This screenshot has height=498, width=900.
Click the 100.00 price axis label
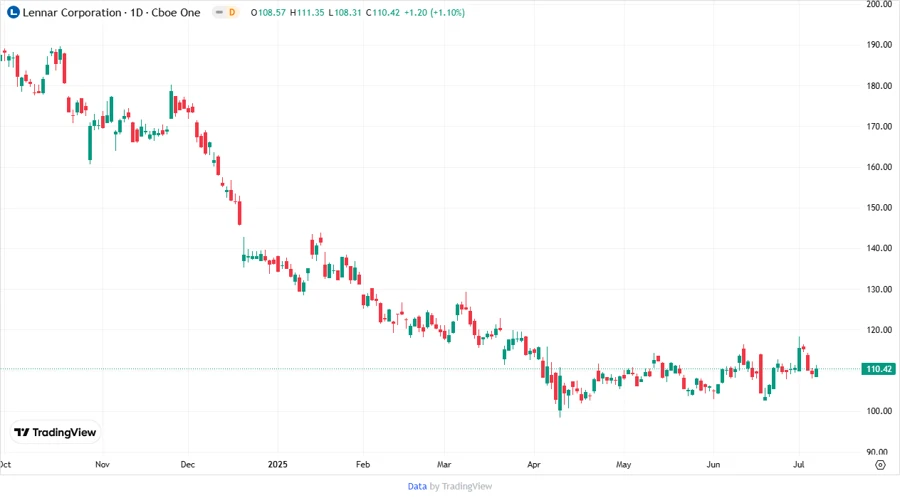point(879,411)
